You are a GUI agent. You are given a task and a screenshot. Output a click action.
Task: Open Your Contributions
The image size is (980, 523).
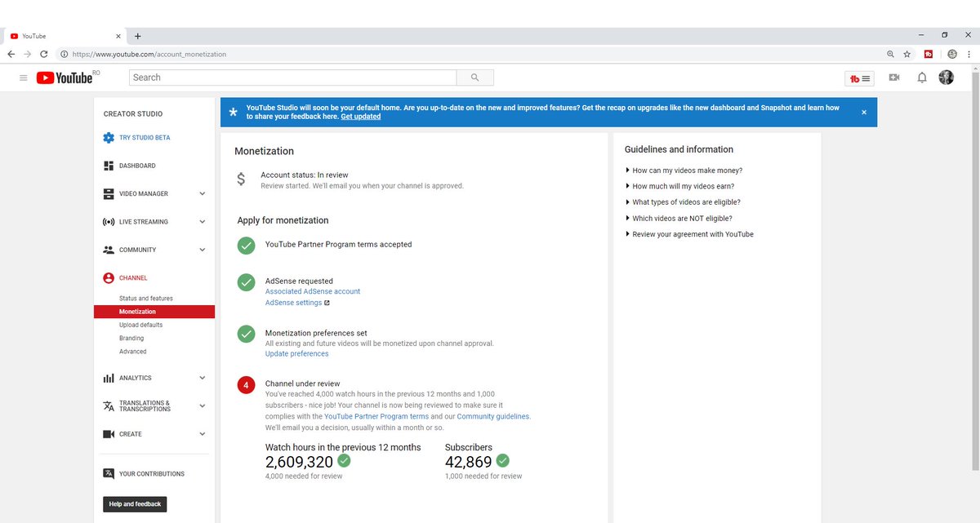152,474
